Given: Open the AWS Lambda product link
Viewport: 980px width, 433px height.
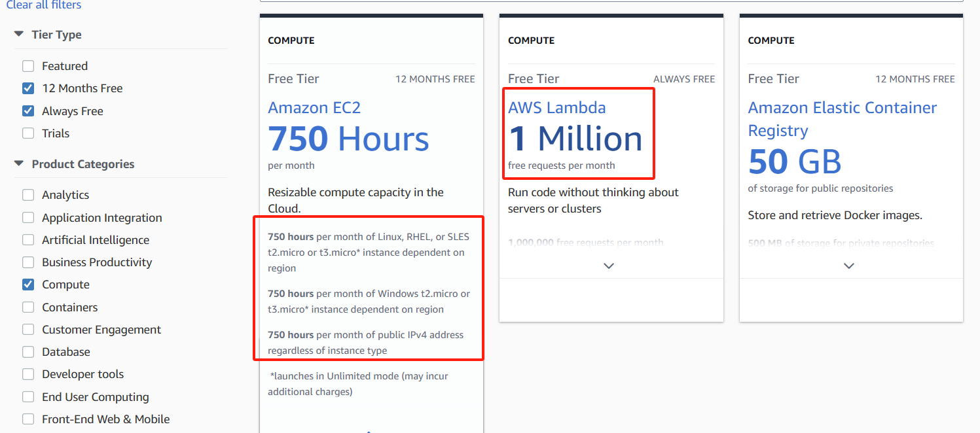Looking at the screenshot, I should click(556, 108).
